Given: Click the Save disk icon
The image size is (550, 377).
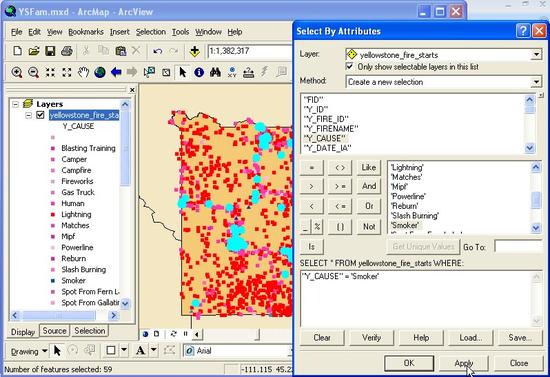Looking at the screenshot, I should tap(50, 51).
